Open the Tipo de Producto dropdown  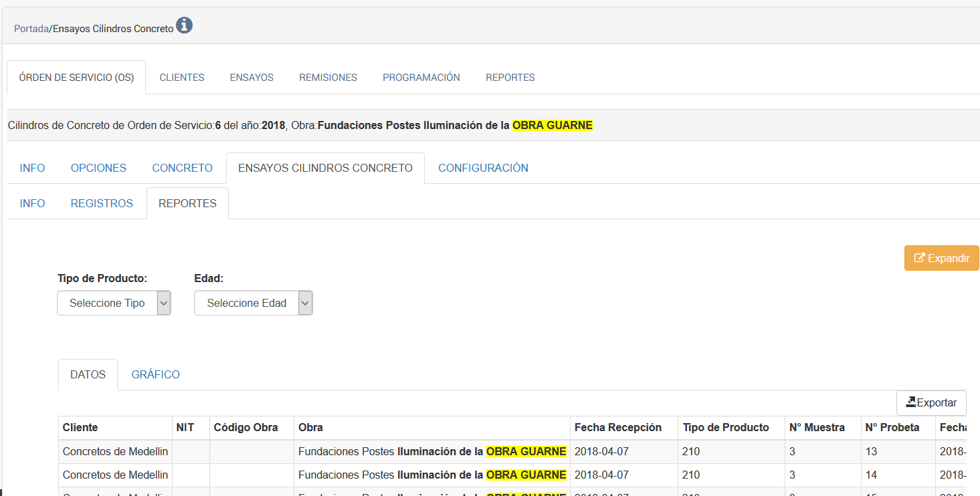pyautogui.click(x=114, y=303)
